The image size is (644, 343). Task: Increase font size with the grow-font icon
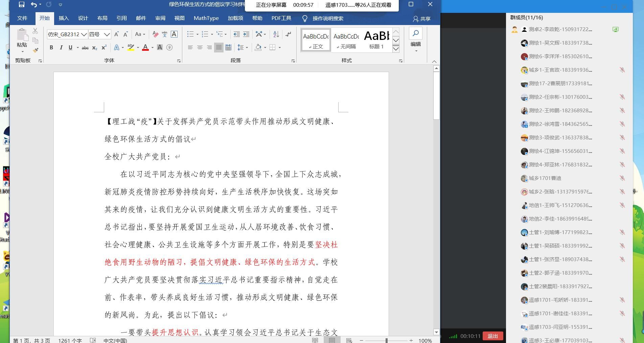116,34
